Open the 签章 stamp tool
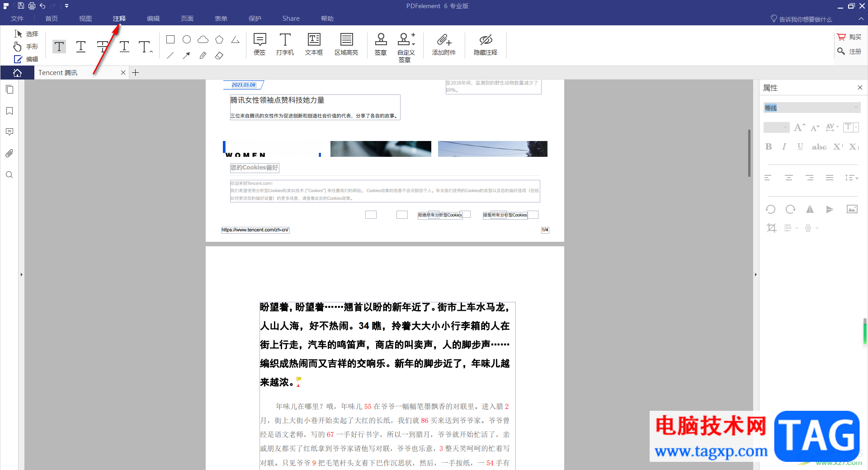This screenshot has width=868, height=470. (381, 44)
